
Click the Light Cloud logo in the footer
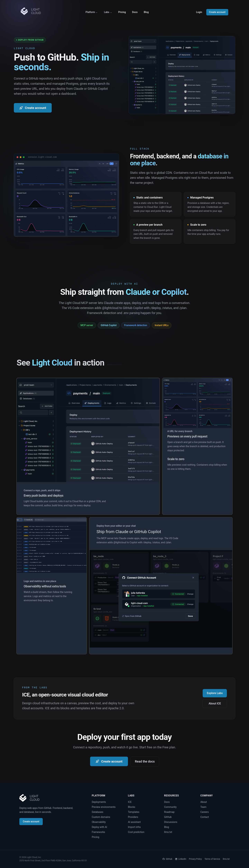pos(29,798)
